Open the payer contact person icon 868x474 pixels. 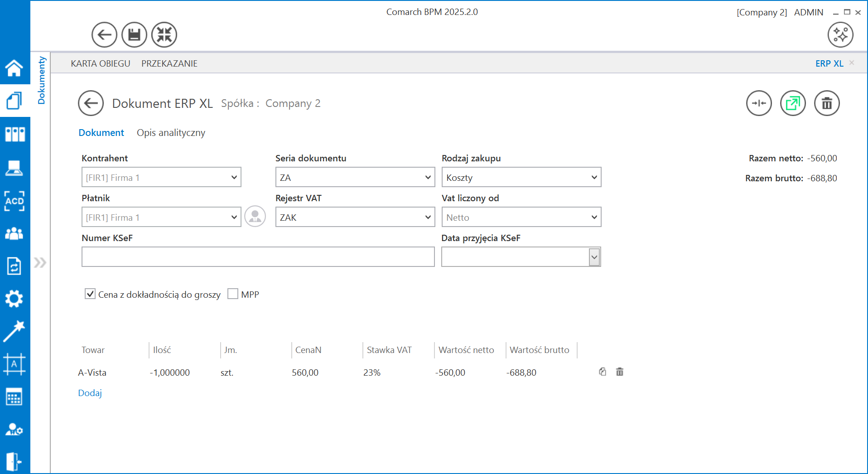[255, 217]
